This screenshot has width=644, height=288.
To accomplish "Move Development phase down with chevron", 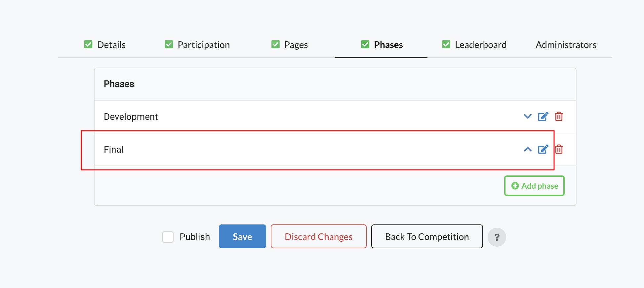I will coord(528,117).
